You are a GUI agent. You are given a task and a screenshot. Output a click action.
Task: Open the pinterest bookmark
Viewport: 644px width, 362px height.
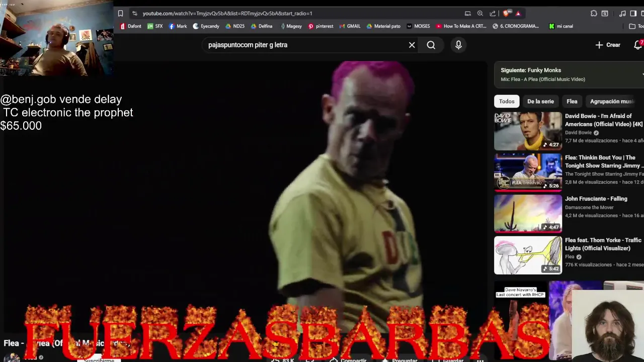[x=320, y=26]
